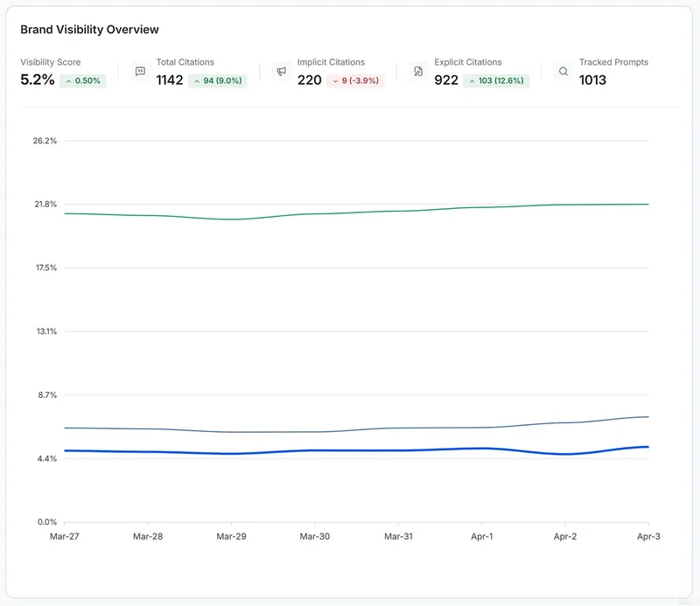Click the bold blue line on the chart
Screen dimensions: 700x606
350,450
